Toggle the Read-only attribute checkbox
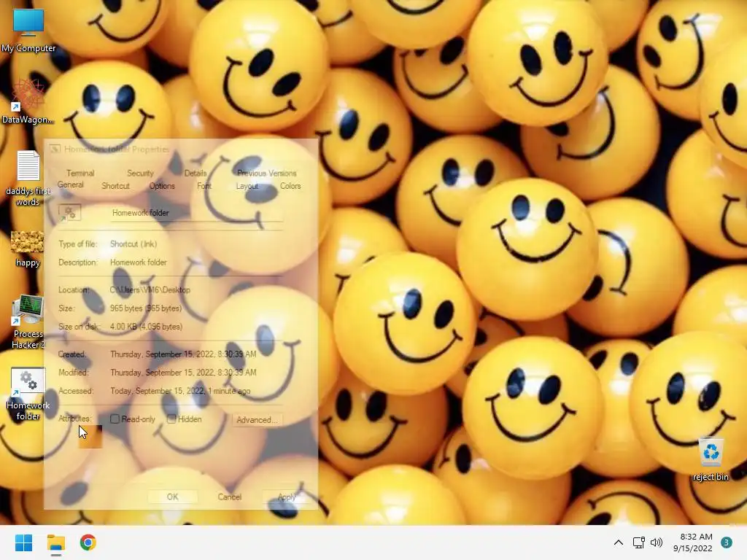Image resolution: width=747 pixels, height=560 pixels. 115,419
